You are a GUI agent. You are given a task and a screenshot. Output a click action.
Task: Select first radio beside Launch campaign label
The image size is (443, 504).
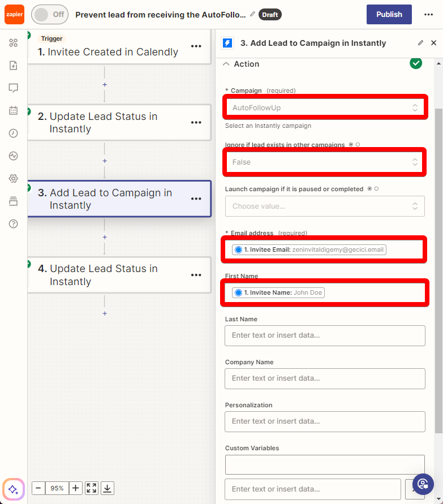coord(369,189)
